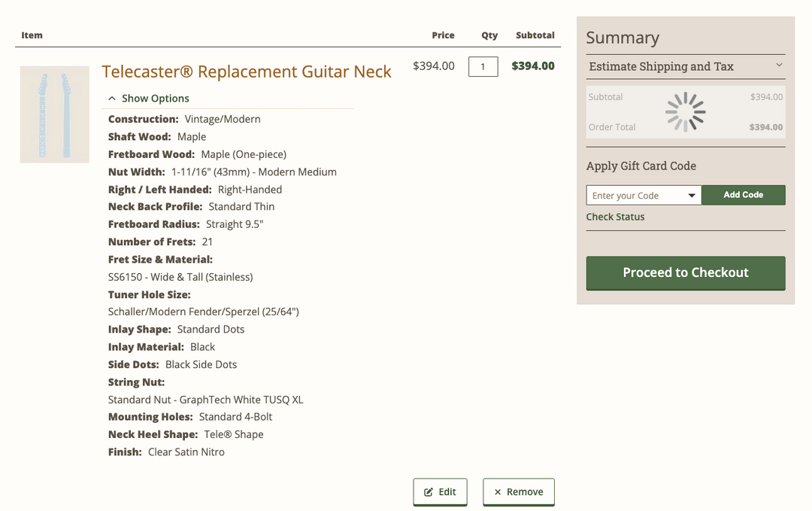Collapse the Show Options section
The image size is (812, 511).
[x=149, y=99]
